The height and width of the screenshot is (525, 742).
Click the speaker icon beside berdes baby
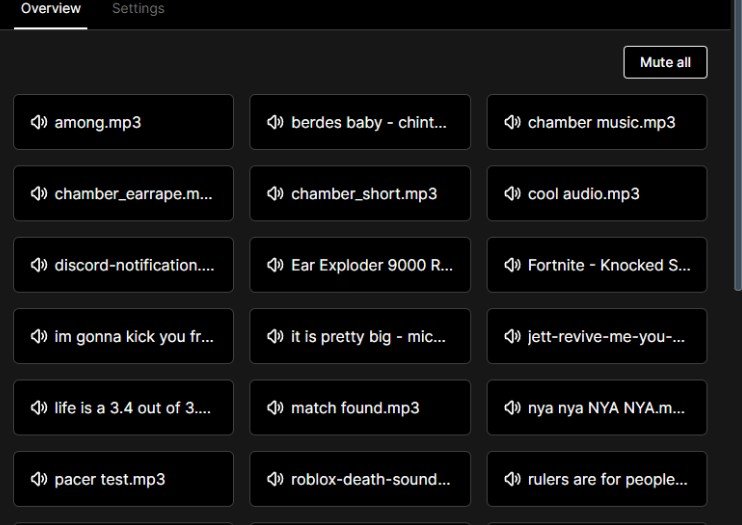[275, 122]
